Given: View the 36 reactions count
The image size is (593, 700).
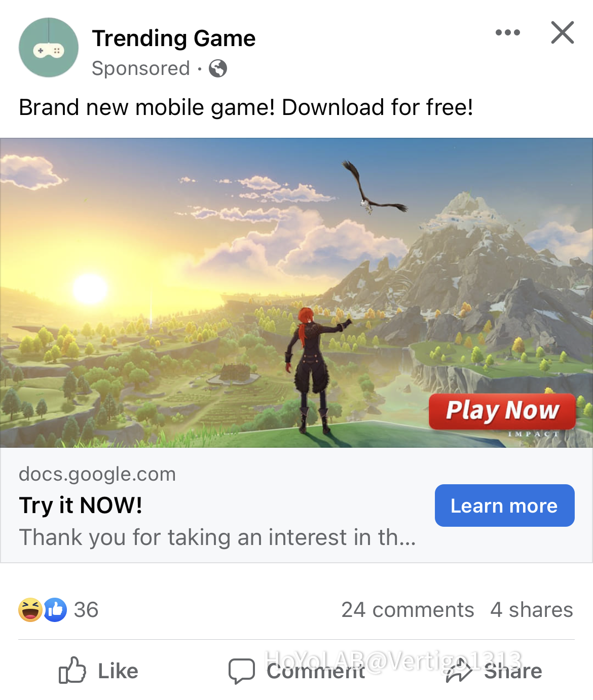Looking at the screenshot, I should [86, 610].
